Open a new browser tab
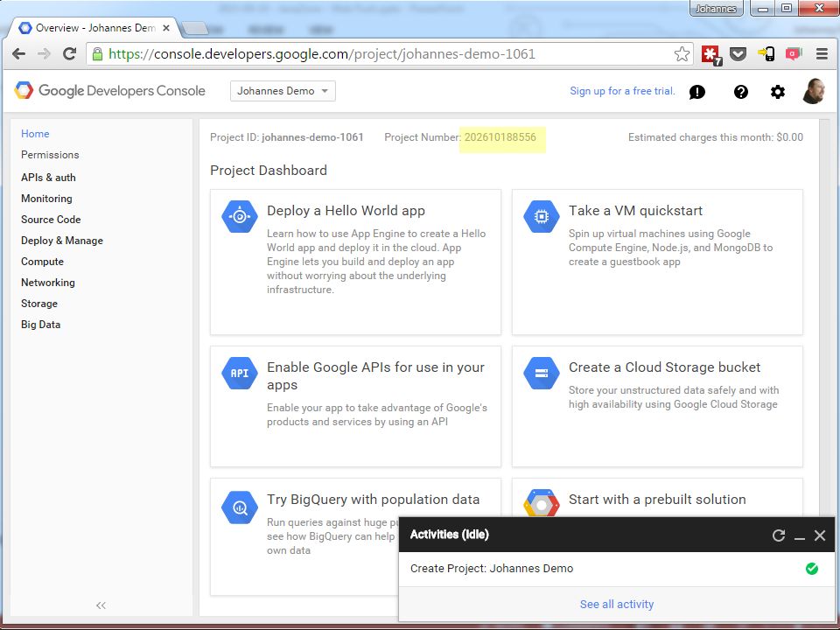The image size is (840, 630). coord(195,29)
